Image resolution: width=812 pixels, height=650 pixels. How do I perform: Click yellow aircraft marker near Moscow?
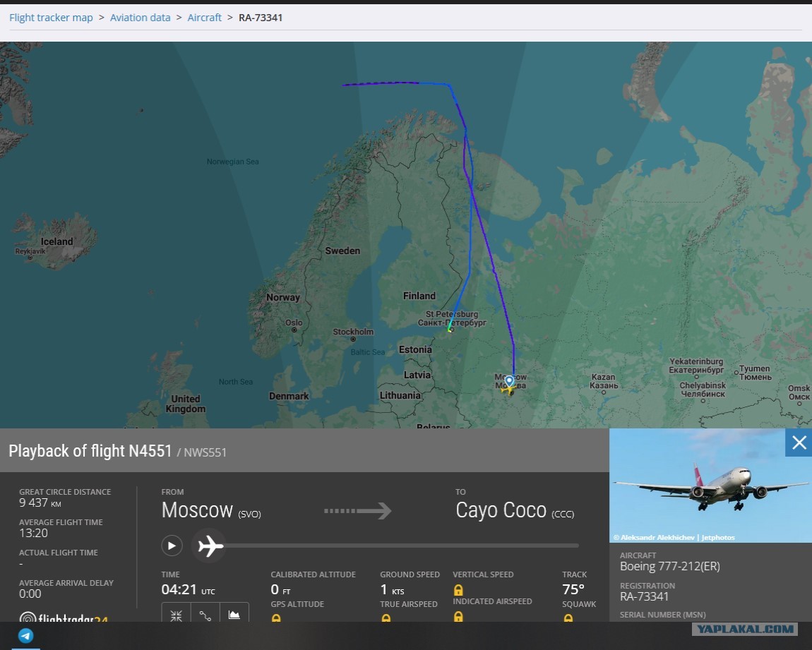pyautogui.click(x=508, y=389)
